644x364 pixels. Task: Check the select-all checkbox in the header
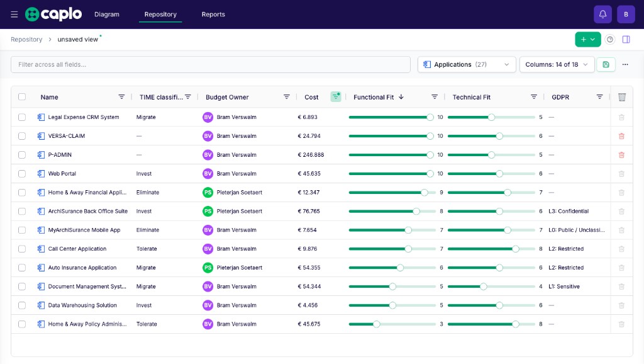point(22,97)
